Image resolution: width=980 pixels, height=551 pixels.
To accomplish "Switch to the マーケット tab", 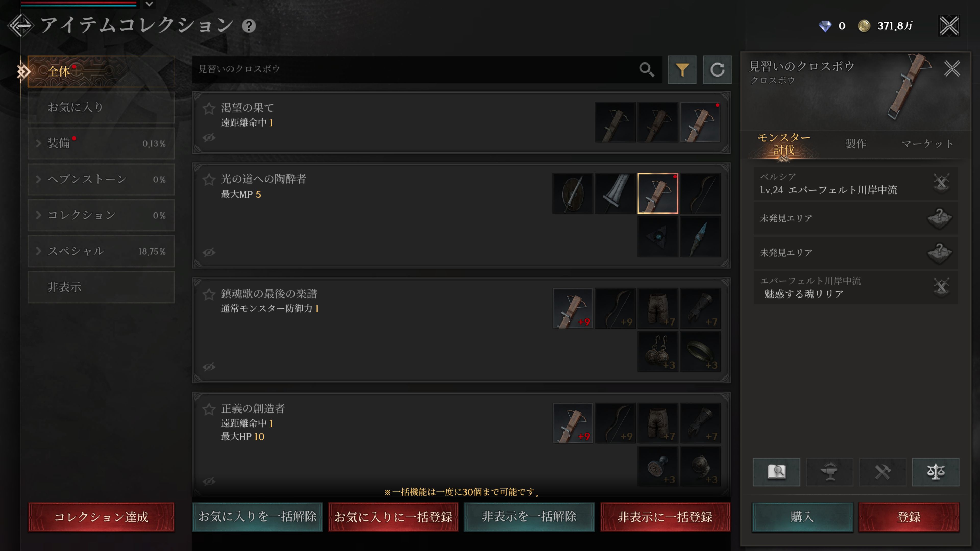I will point(927,144).
